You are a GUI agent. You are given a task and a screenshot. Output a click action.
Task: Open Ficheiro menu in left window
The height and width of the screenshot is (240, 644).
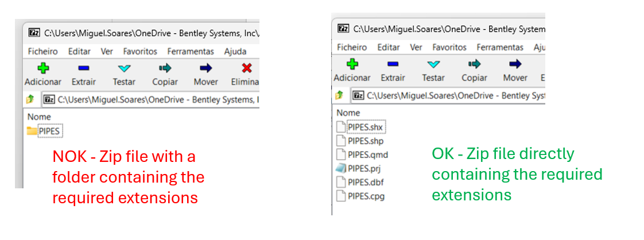coord(42,51)
